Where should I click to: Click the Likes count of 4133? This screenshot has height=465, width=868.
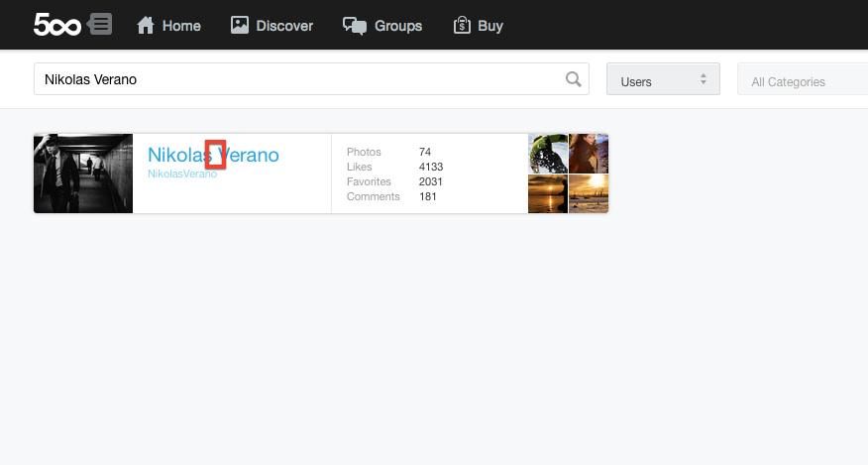click(430, 167)
